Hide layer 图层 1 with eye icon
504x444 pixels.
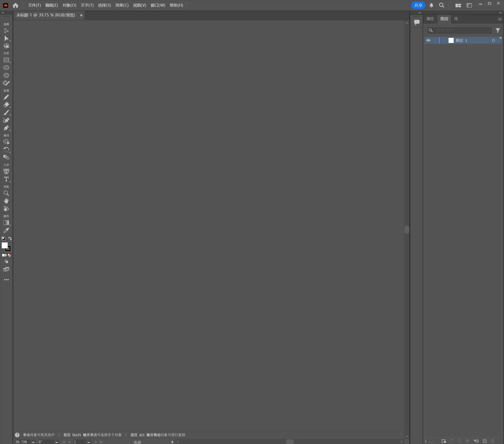[428, 40]
